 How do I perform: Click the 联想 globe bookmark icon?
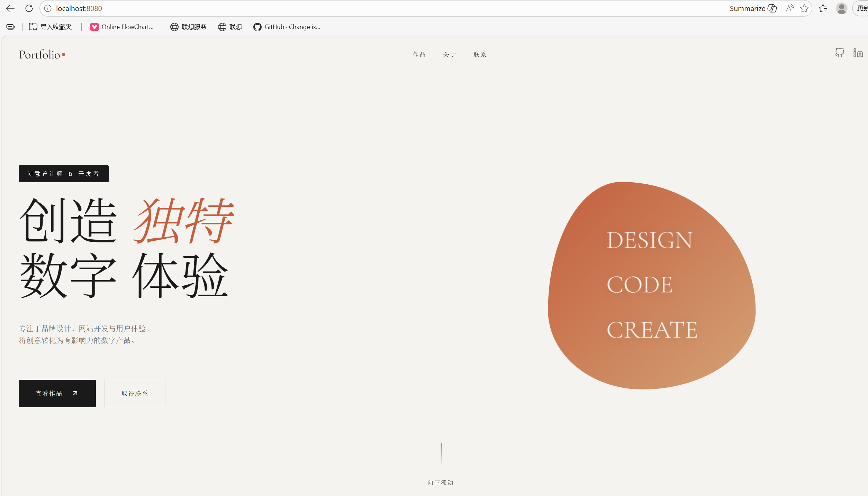pyautogui.click(x=222, y=27)
